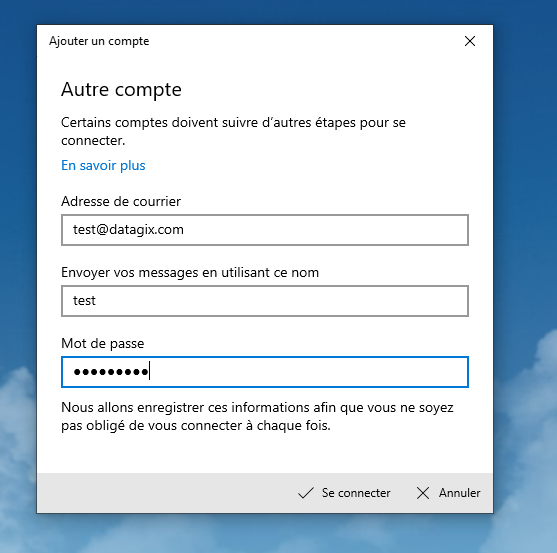This screenshot has width=557, height=553.
Task: Click the Autre compte heading
Action: (121, 89)
